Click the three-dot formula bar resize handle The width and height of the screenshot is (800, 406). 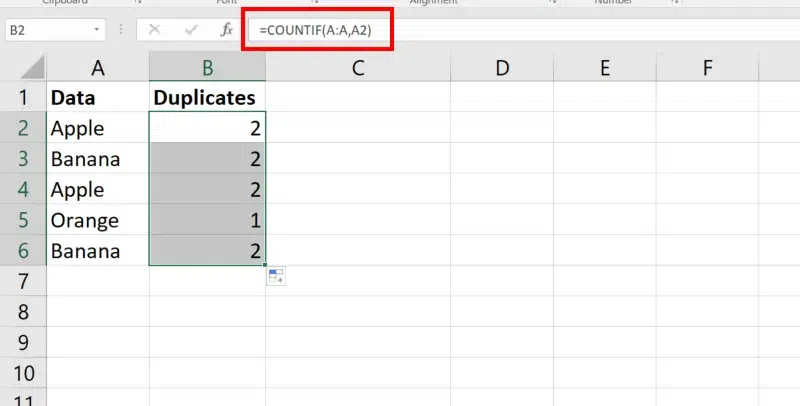(x=121, y=30)
